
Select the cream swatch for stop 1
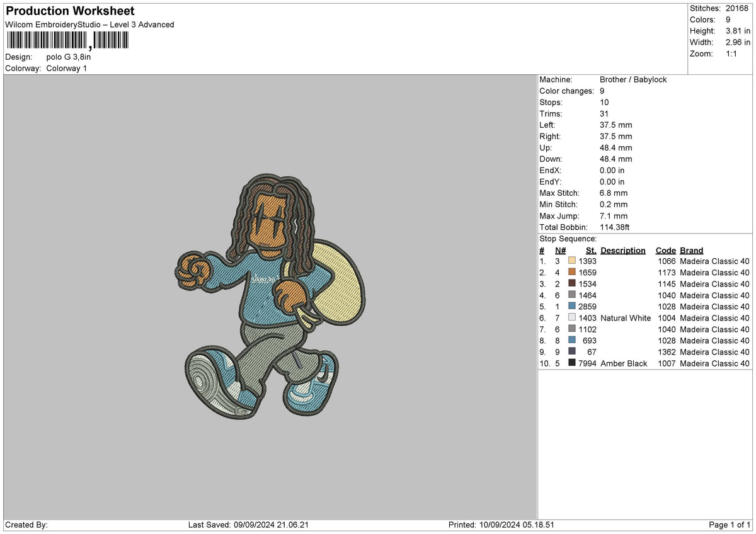point(572,261)
